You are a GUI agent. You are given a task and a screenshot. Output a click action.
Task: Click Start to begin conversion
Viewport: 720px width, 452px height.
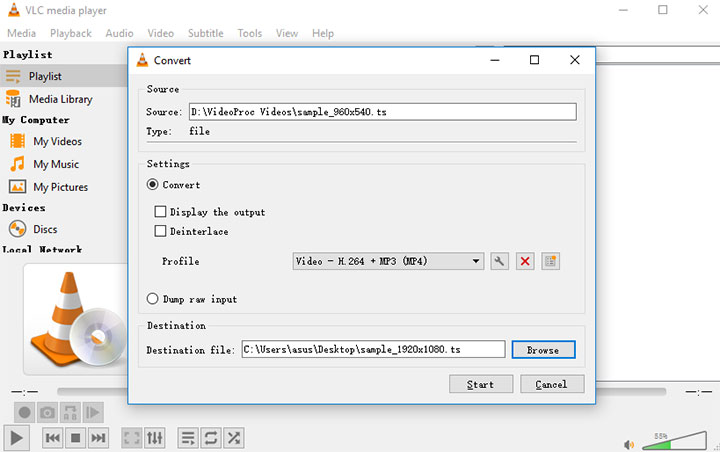tap(481, 384)
